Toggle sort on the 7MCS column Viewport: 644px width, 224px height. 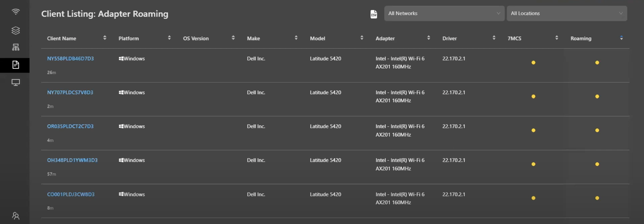[x=557, y=38]
